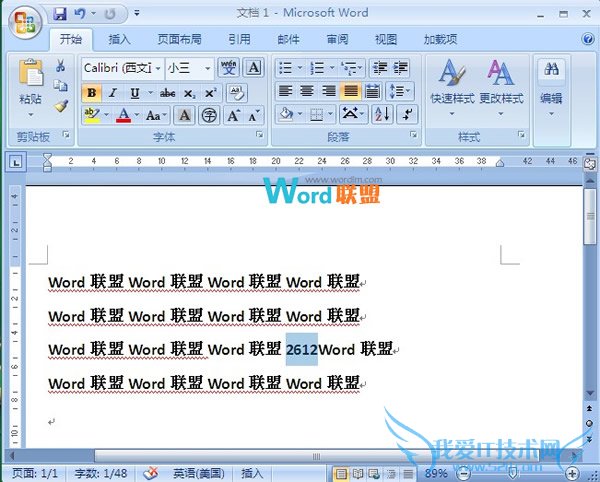Click the Office button logo
Screen dimensions: 600x482
click(x=25, y=22)
